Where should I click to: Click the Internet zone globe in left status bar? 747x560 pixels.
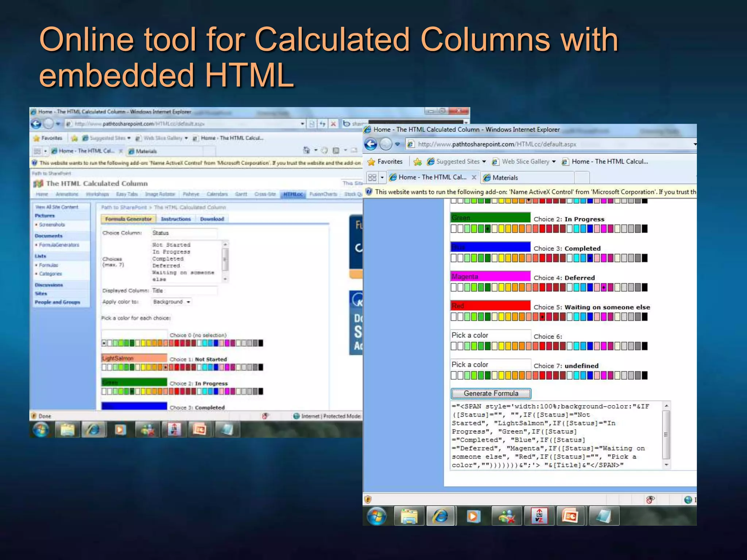[296, 416]
